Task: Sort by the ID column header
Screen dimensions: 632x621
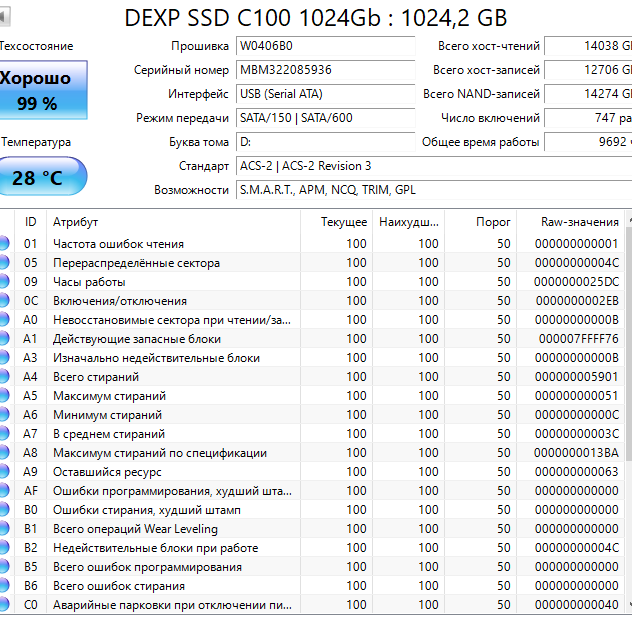Action: [x=30, y=222]
